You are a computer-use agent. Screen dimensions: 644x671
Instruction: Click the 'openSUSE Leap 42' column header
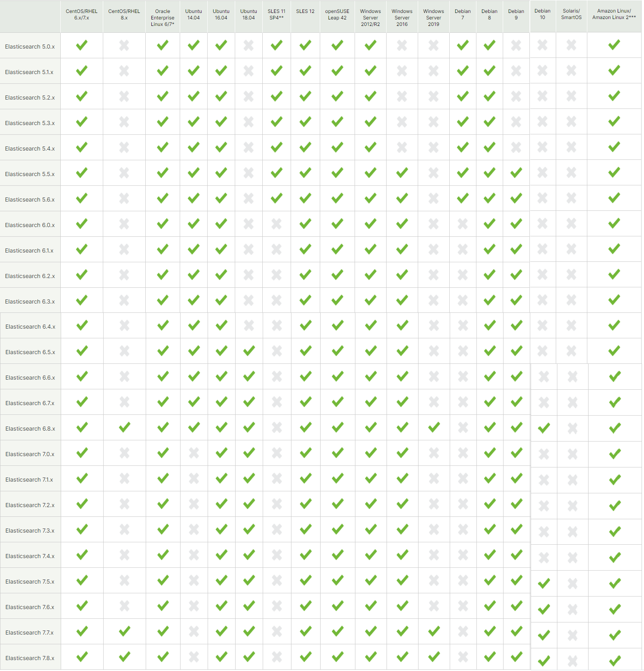[x=337, y=15]
